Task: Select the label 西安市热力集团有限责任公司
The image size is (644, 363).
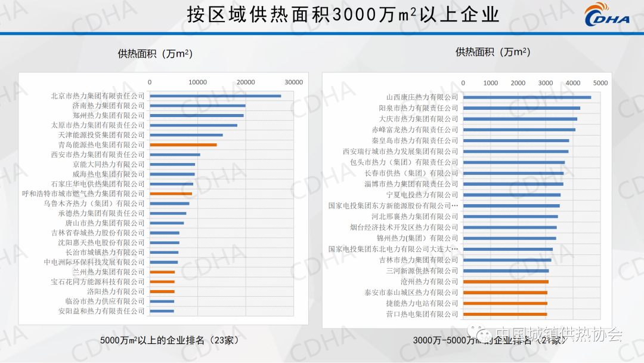Action: coord(98,155)
